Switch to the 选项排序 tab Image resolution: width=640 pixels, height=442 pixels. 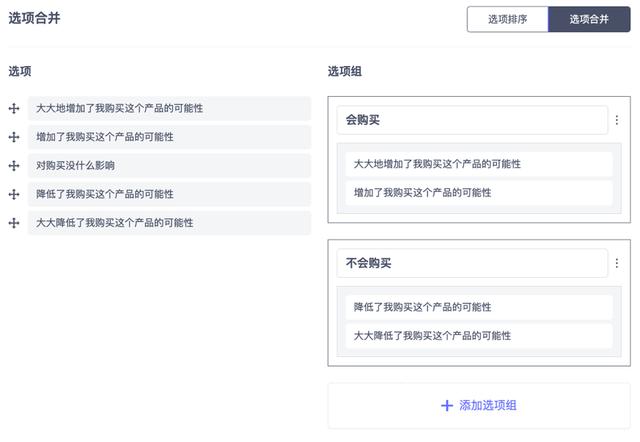(507, 19)
